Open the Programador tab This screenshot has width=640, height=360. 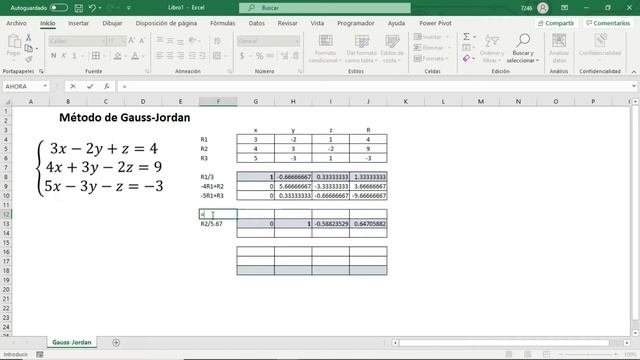coord(356,23)
